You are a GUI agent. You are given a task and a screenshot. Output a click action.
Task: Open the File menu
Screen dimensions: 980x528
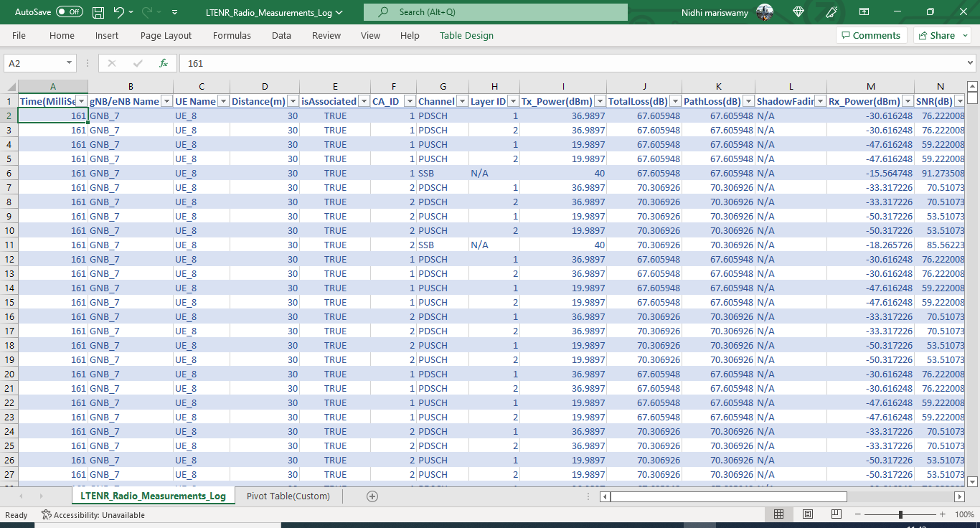tap(19, 35)
